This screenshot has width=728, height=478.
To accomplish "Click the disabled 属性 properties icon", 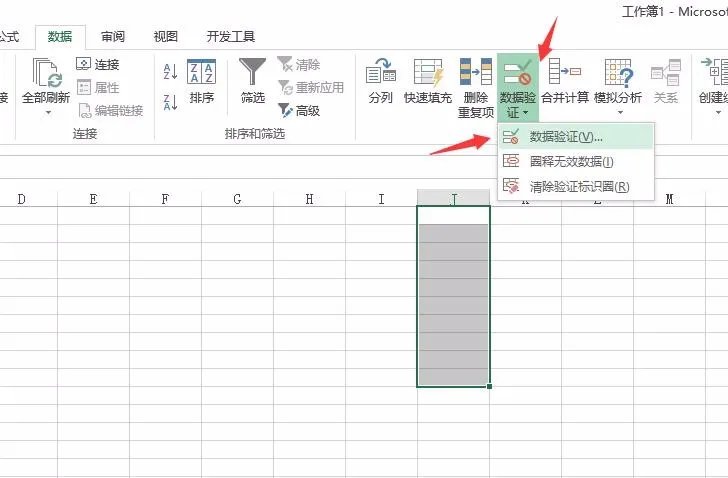I will [84, 87].
